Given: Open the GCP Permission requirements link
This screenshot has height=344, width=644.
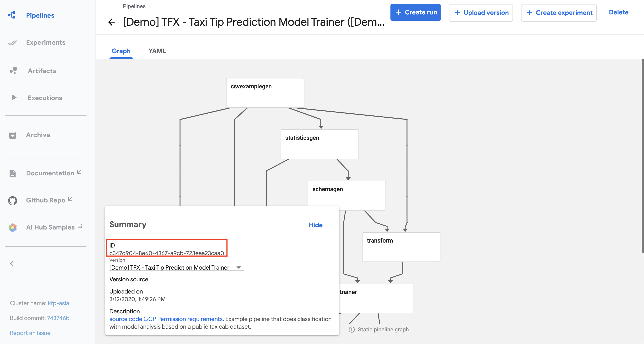Looking at the screenshot, I should 183,319.
